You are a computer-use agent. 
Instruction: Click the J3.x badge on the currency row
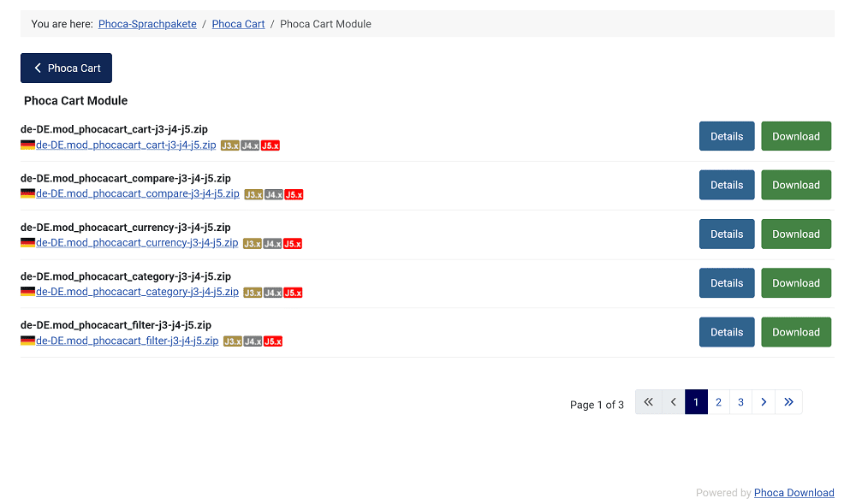click(253, 244)
